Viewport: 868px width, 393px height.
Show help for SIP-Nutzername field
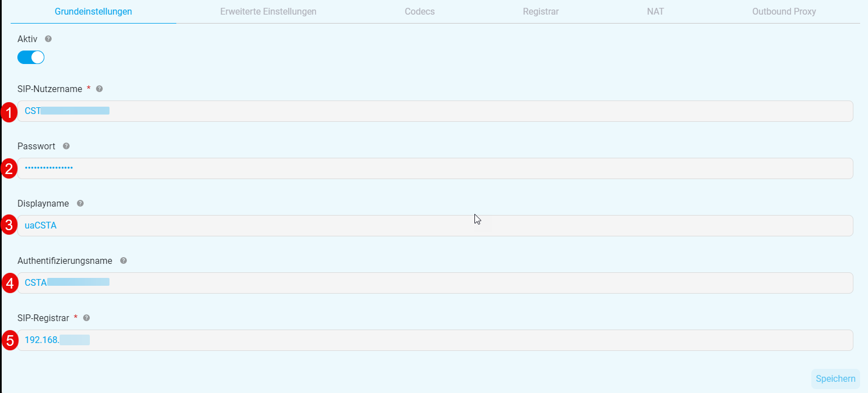[x=99, y=89]
